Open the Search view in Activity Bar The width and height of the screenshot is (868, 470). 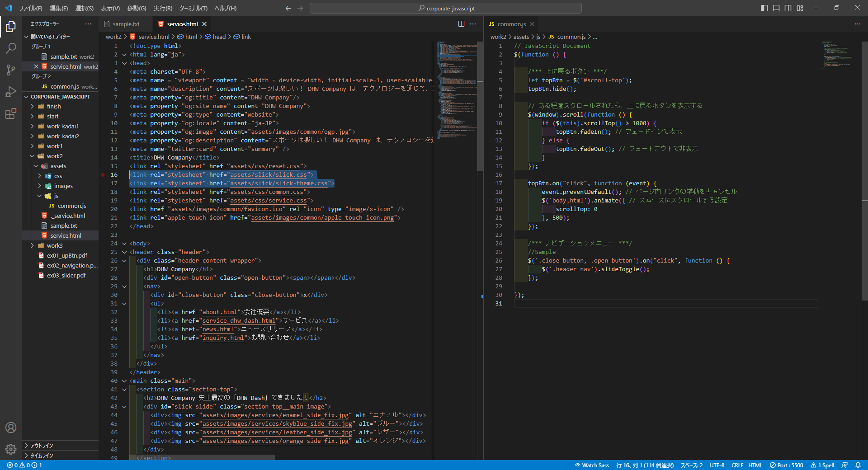[x=10, y=48]
